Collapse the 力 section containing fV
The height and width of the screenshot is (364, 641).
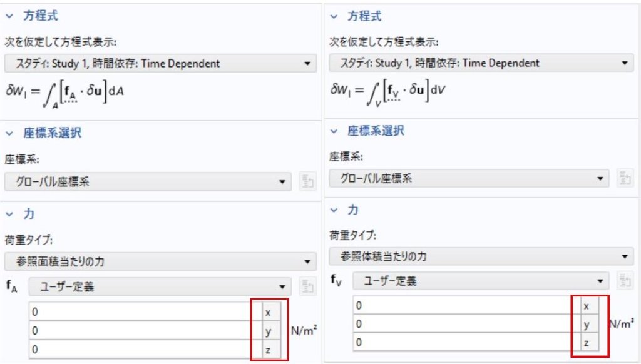(x=334, y=210)
